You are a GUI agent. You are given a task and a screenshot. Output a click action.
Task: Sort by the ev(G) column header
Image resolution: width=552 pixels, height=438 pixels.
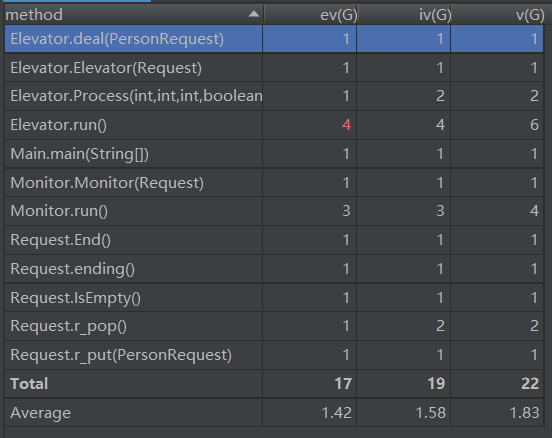pos(310,15)
